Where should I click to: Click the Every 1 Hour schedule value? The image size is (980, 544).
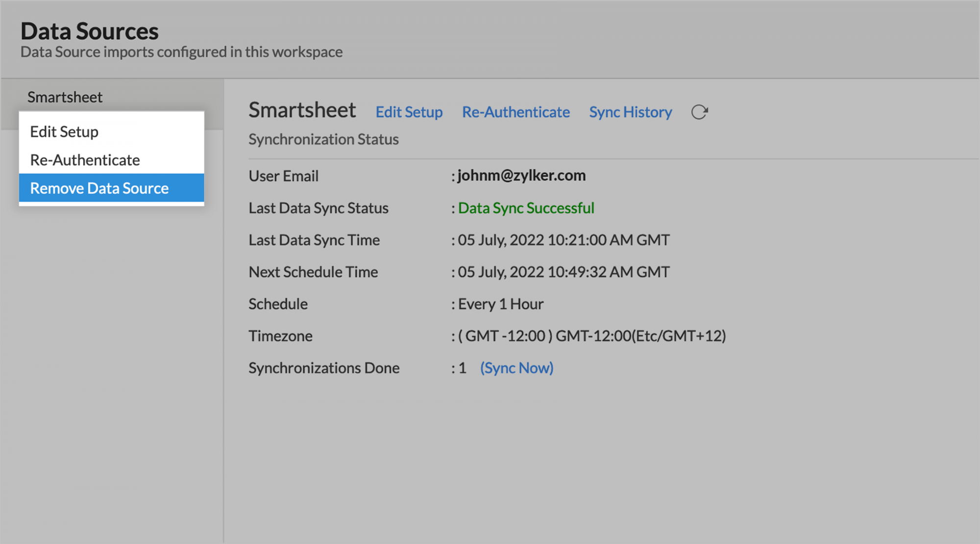point(501,304)
